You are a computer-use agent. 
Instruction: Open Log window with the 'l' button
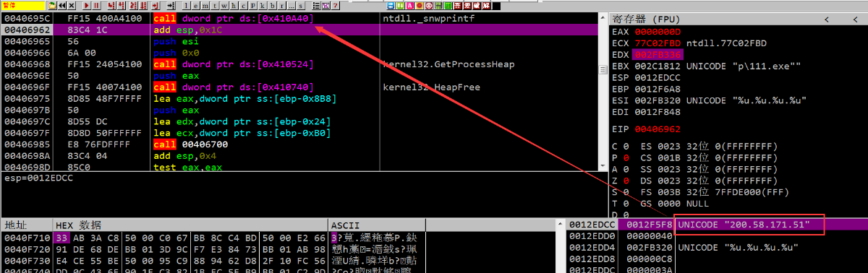click(x=186, y=6)
